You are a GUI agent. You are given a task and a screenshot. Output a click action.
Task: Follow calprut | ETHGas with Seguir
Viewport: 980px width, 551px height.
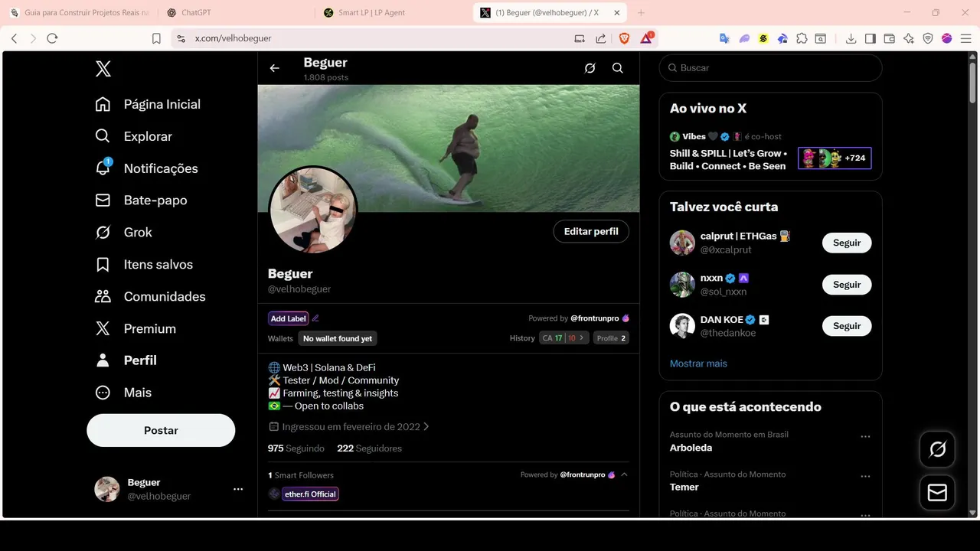click(847, 243)
